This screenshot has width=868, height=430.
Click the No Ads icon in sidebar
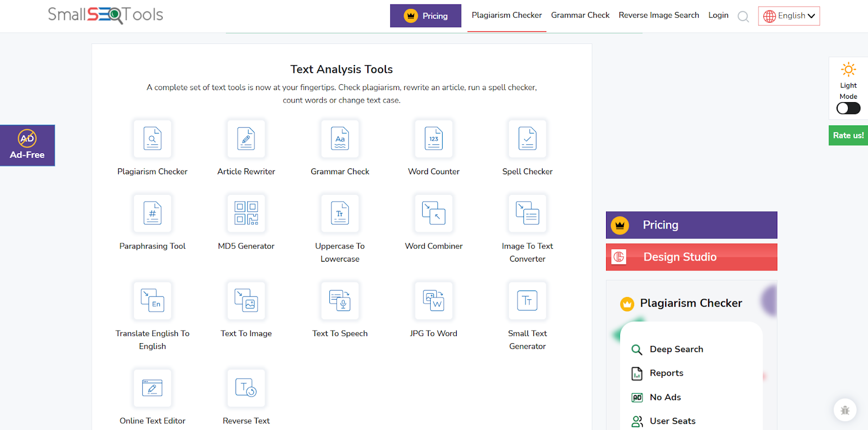click(637, 397)
